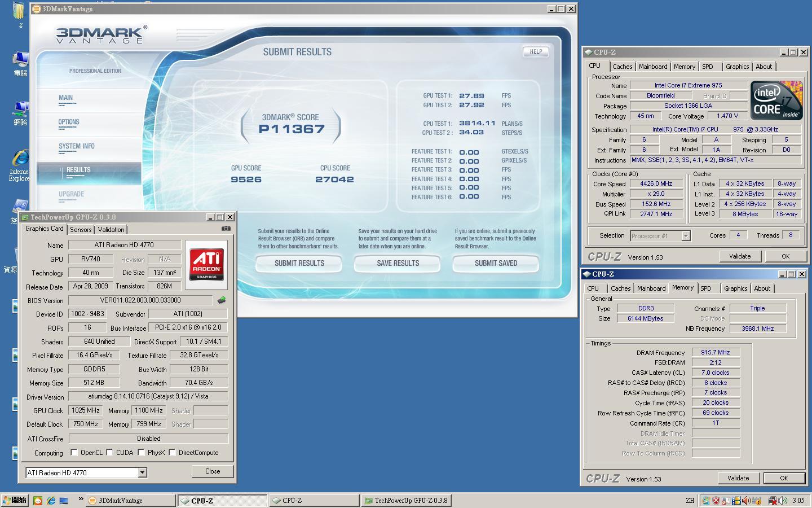Click the Close button in GPU-Z

pos(213,471)
